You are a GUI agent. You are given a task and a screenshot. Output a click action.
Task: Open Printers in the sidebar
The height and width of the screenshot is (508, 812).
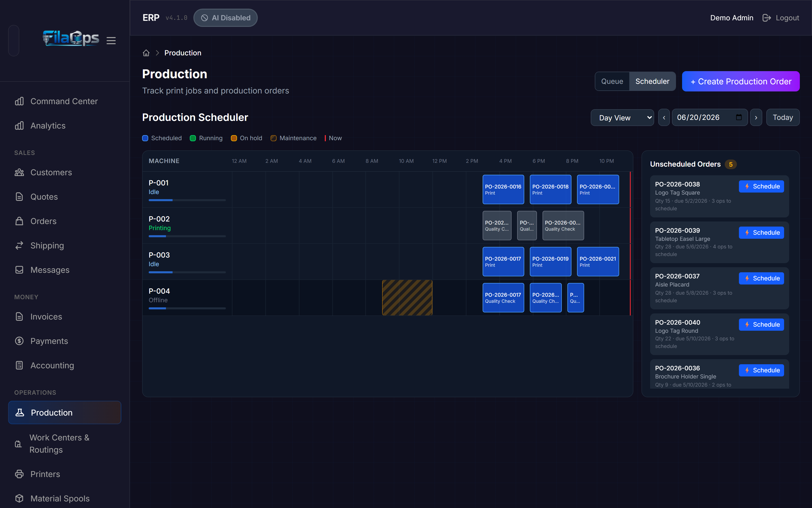65,474
